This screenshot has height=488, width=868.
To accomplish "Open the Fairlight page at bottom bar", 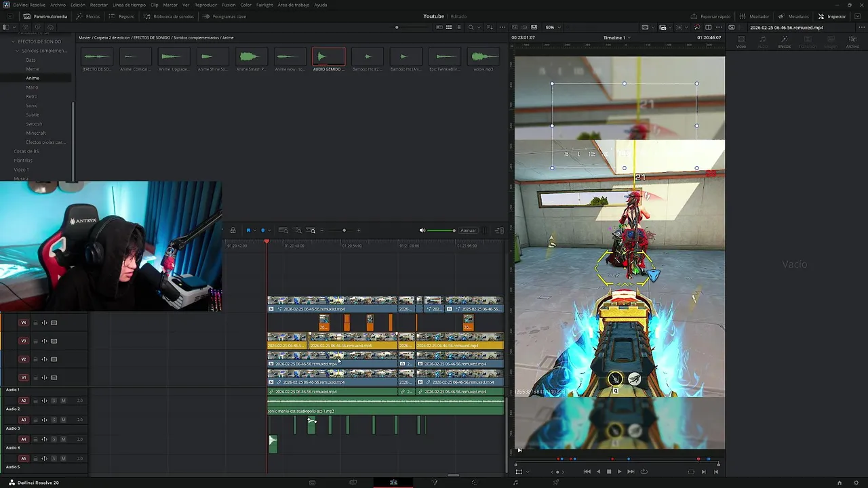I will point(515,483).
